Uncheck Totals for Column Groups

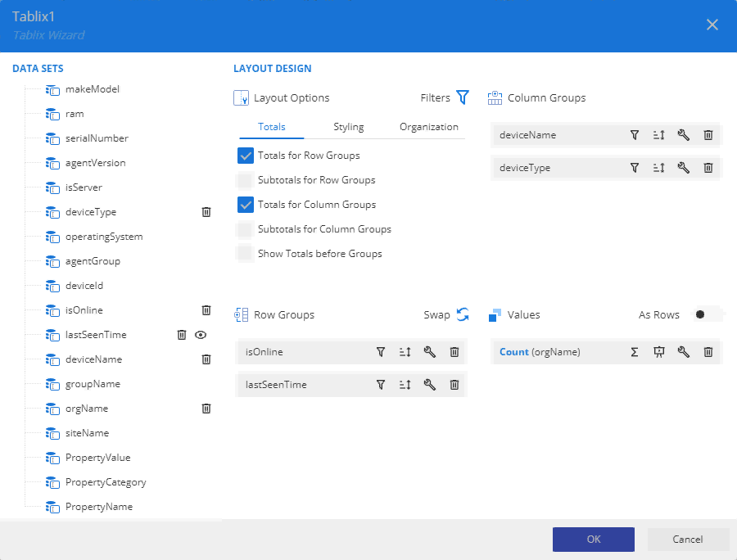coord(246,205)
